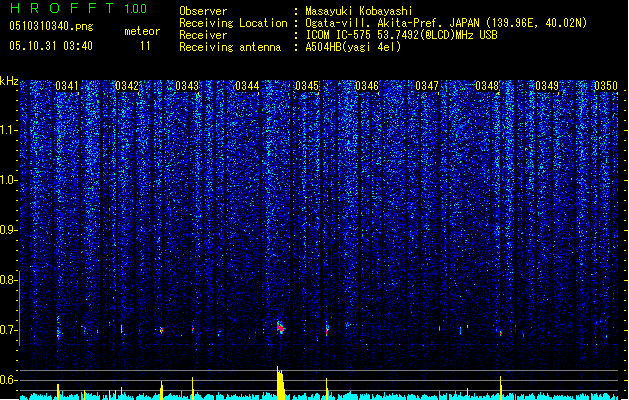Click the 'meteor' label
This screenshot has width=629, height=400.
pyautogui.click(x=142, y=31)
